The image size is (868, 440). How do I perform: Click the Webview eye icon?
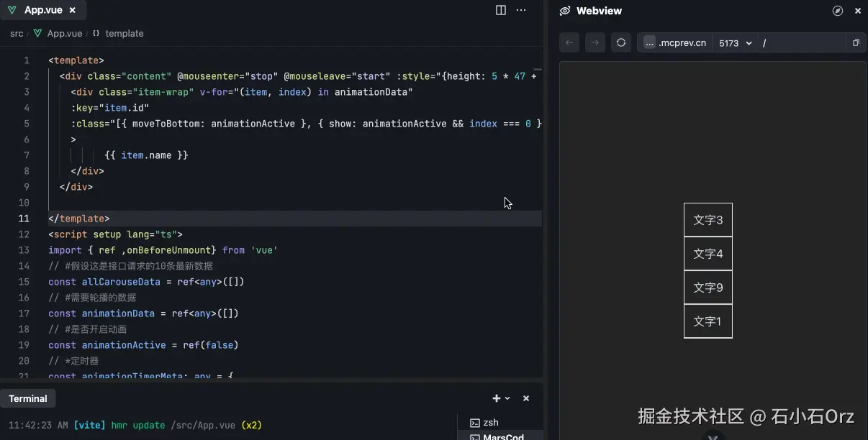coord(565,11)
